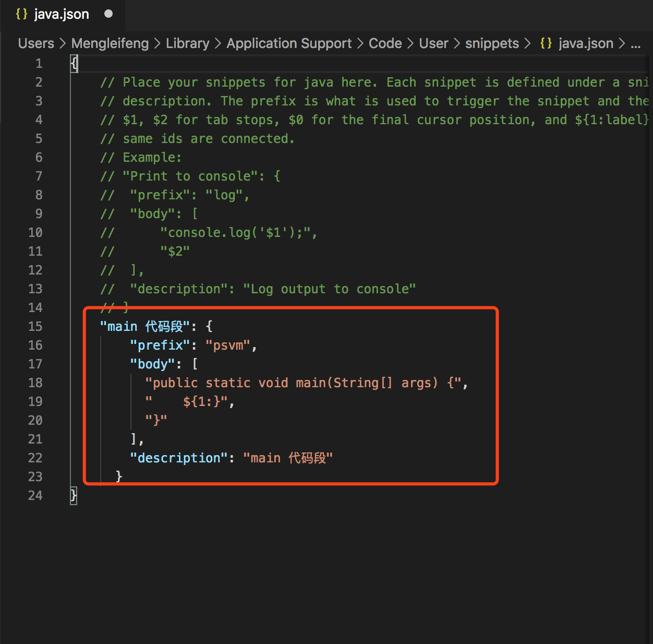653x644 pixels.
Task: Open Library breadcrumb segment
Action: click(x=187, y=43)
